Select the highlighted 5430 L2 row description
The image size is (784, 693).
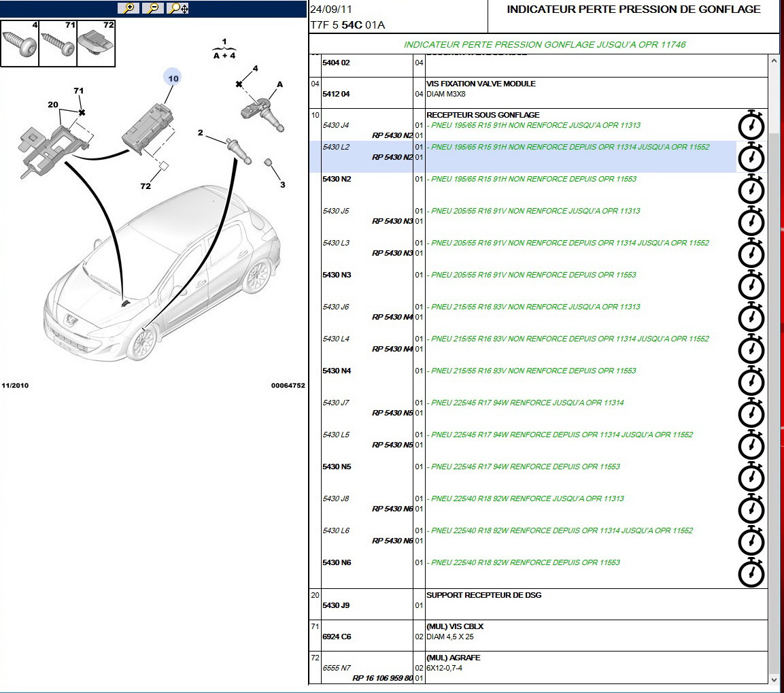[570, 147]
